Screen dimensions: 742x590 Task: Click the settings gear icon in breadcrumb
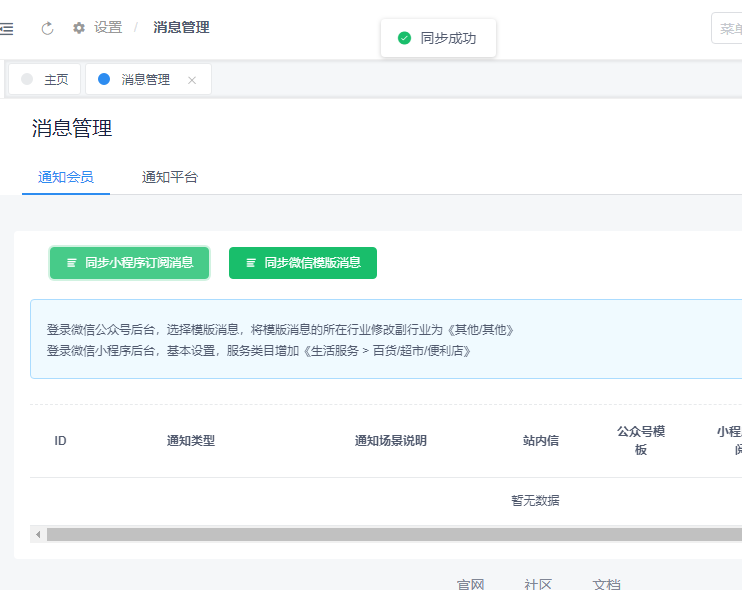[x=79, y=28]
